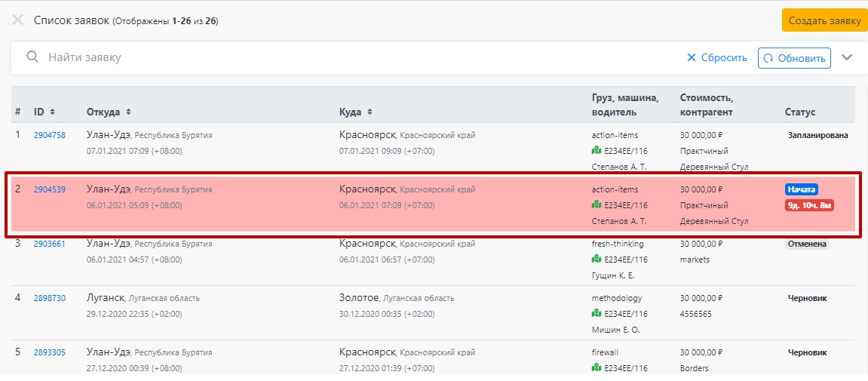Click date 29.12.2020 22:35 (+02:00)
The width and height of the screenshot is (868, 381).
(x=134, y=313)
